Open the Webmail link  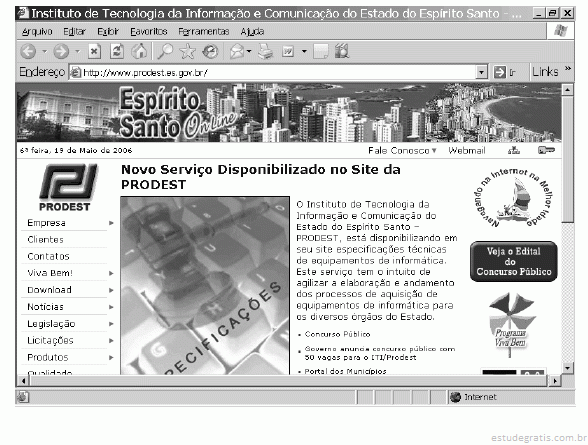click(467, 150)
